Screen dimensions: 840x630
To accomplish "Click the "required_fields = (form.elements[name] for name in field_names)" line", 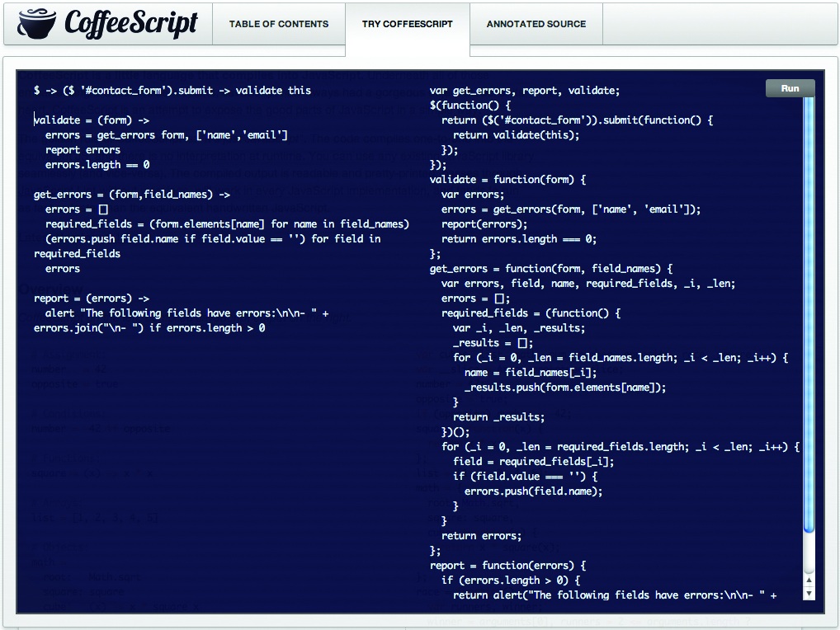I will point(227,224).
